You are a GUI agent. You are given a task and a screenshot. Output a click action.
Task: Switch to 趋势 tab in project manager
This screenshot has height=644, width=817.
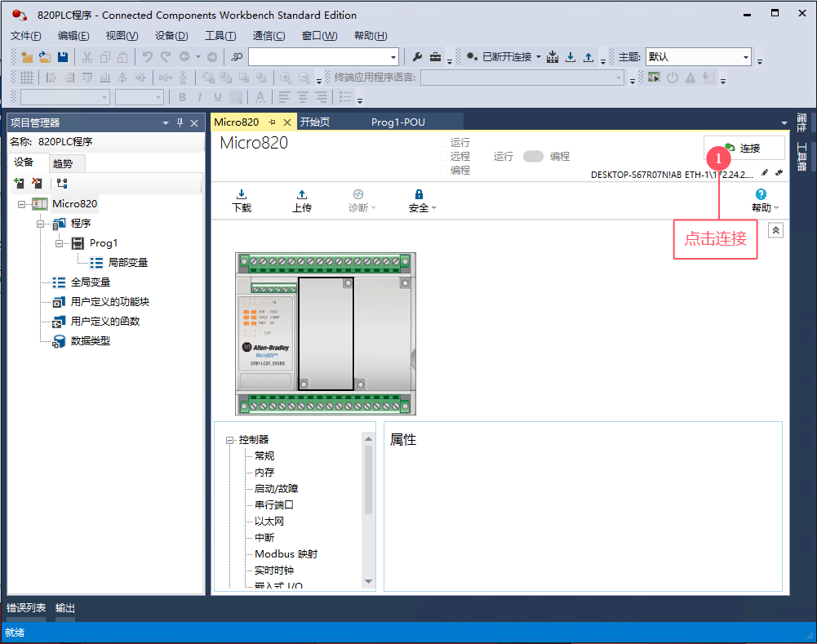pyautogui.click(x=63, y=163)
